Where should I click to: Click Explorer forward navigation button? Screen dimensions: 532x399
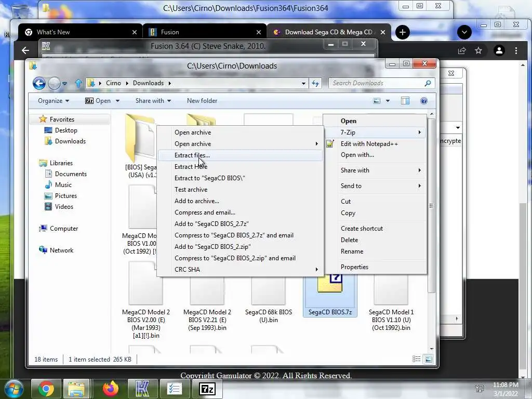54,83
